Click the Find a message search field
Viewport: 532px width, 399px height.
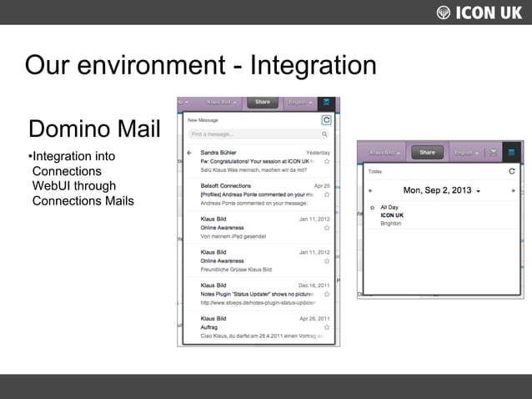point(258,134)
